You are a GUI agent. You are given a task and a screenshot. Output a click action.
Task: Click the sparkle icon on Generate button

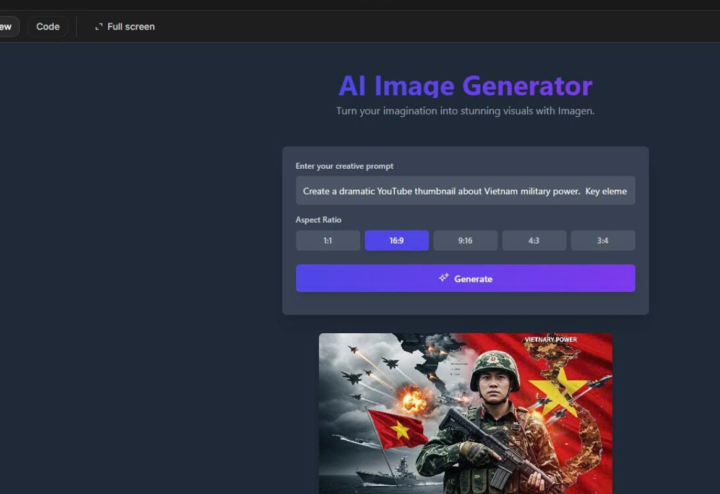tap(443, 278)
